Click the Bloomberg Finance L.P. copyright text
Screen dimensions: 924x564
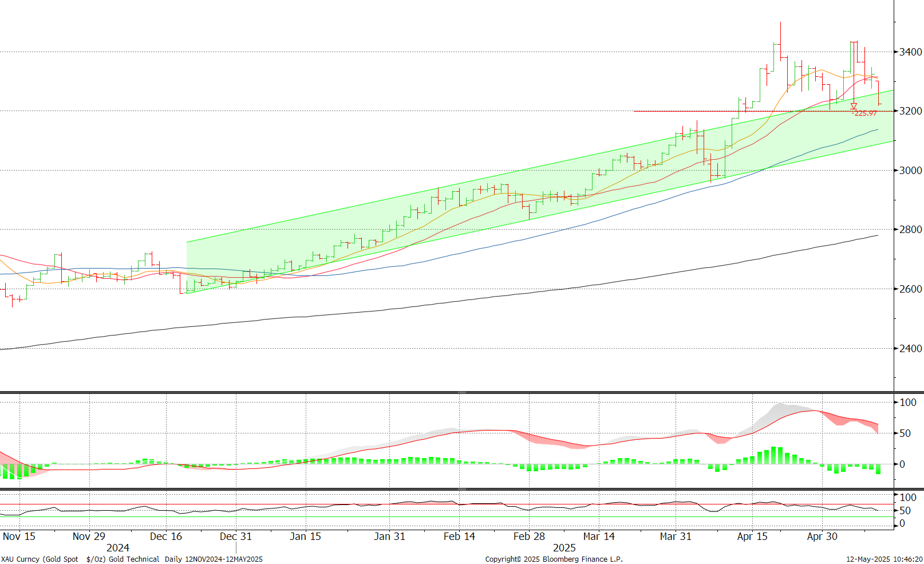pyautogui.click(x=554, y=559)
